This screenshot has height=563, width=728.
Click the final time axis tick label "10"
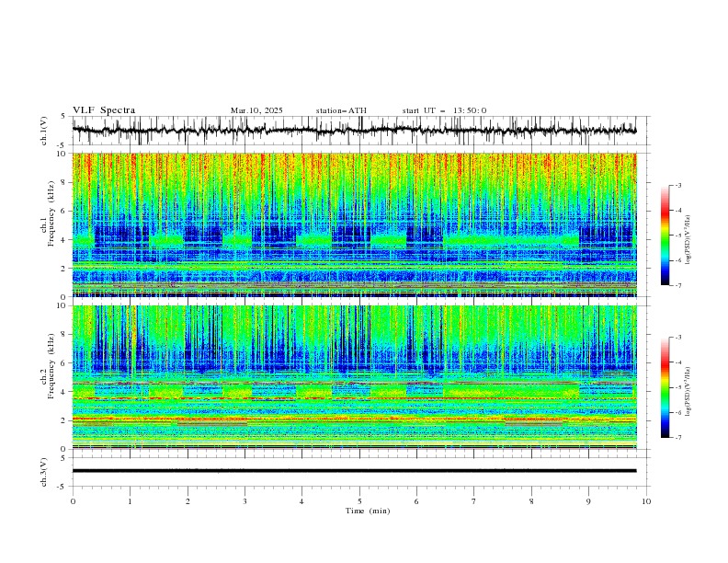(646, 501)
